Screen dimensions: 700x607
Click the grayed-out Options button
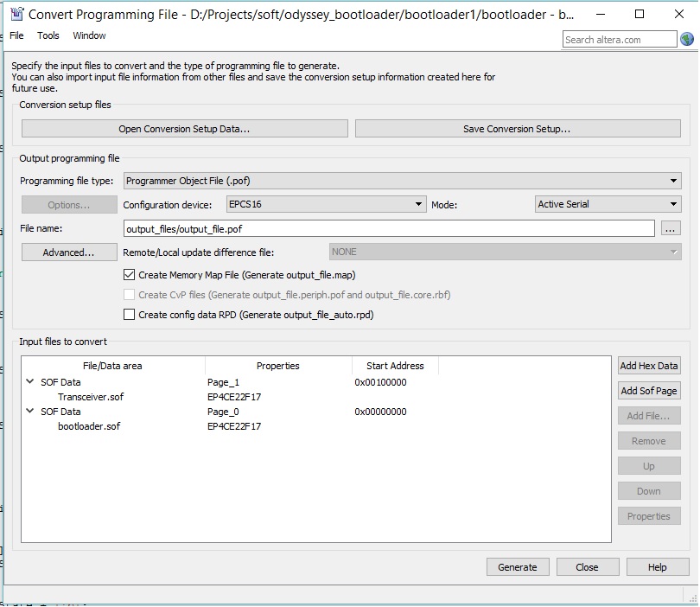(69, 205)
